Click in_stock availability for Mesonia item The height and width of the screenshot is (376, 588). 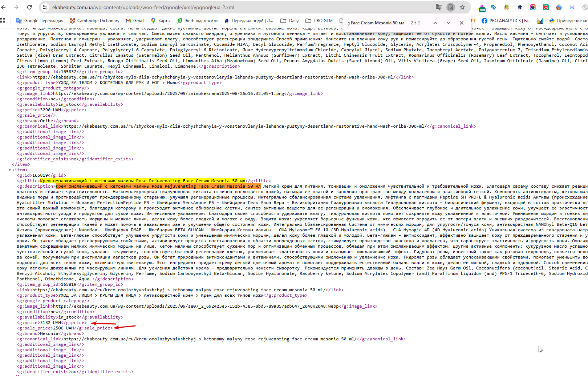pyautogui.click(x=69, y=317)
